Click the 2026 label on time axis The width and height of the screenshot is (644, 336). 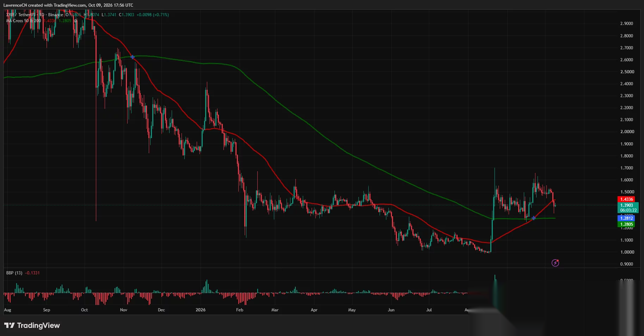(x=200, y=310)
